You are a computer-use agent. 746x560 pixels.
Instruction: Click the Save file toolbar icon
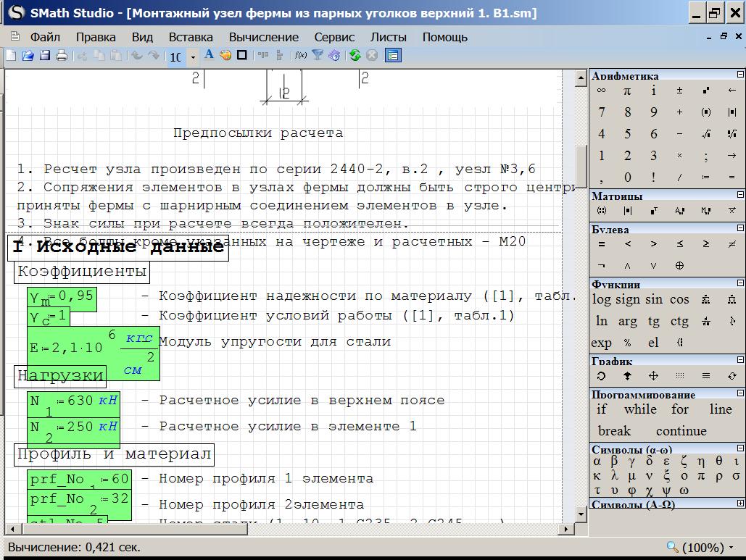pyautogui.click(x=45, y=56)
